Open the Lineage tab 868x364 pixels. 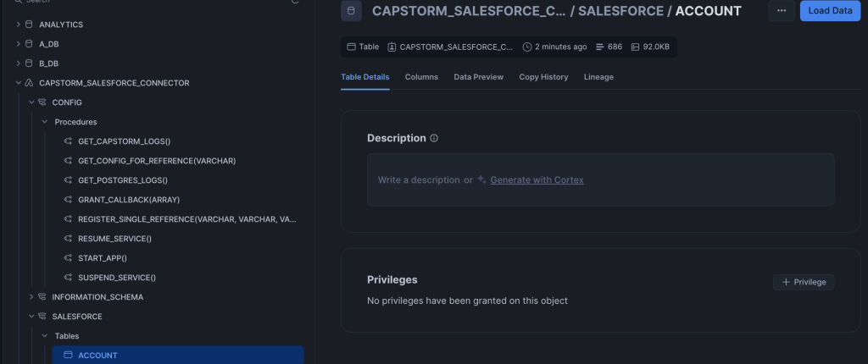pos(598,77)
